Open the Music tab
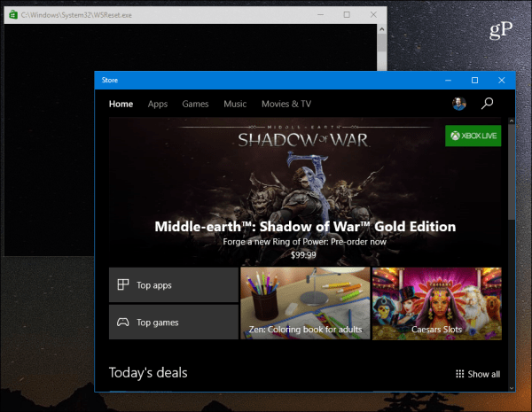 [235, 104]
